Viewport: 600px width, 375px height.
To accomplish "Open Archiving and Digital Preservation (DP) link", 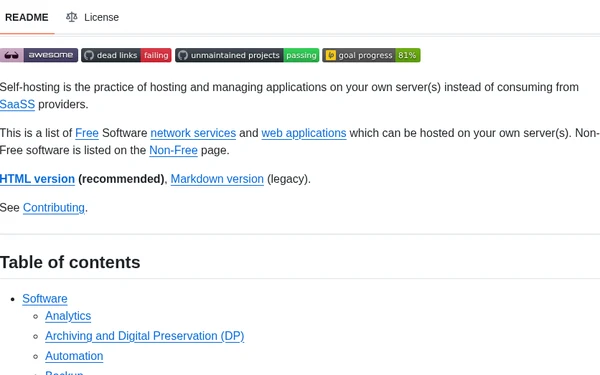I will click(145, 336).
